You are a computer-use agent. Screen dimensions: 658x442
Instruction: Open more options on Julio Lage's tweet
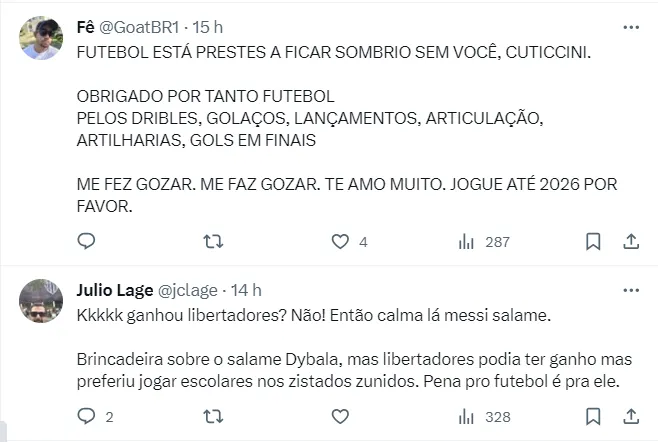pyautogui.click(x=631, y=290)
